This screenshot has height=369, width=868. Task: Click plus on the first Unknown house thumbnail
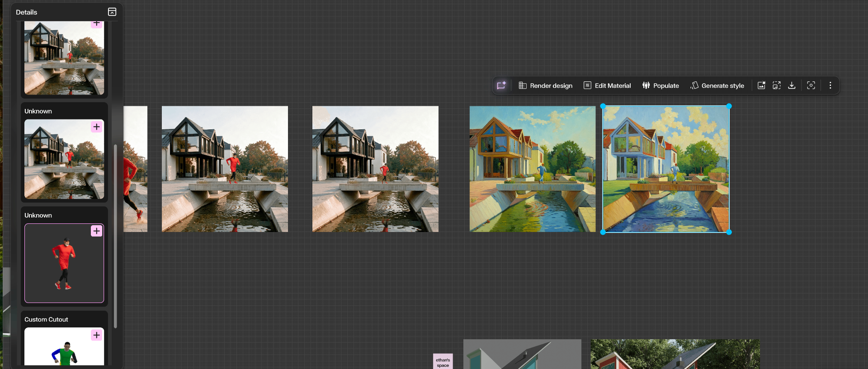pos(96,127)
